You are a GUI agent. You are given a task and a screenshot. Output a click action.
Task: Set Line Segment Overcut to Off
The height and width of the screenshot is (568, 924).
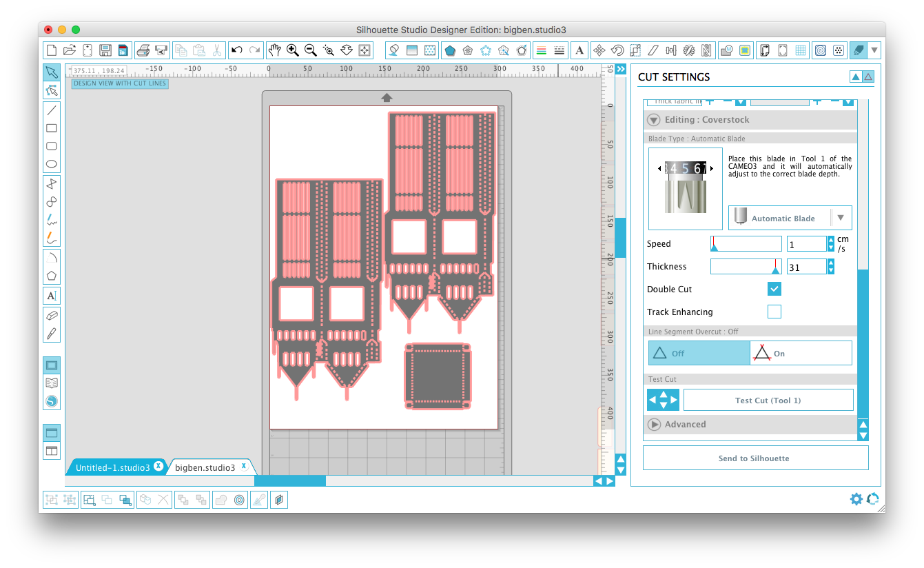point(699,353)
